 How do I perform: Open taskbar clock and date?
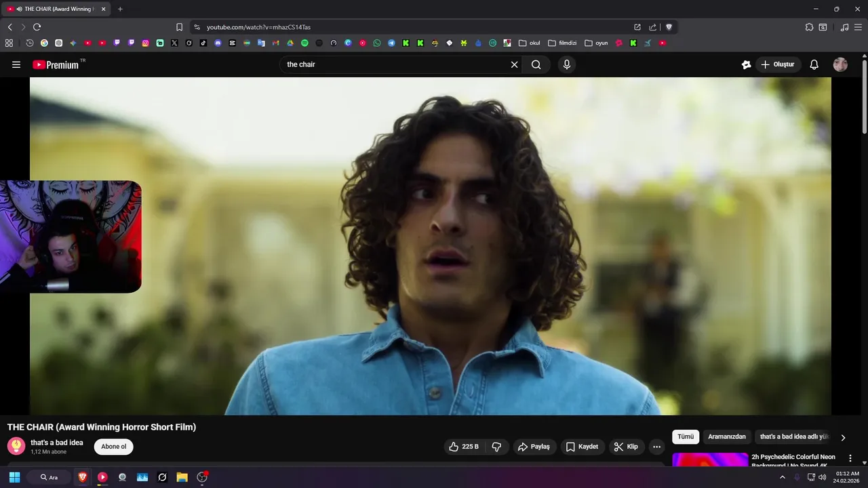(848, 477)
